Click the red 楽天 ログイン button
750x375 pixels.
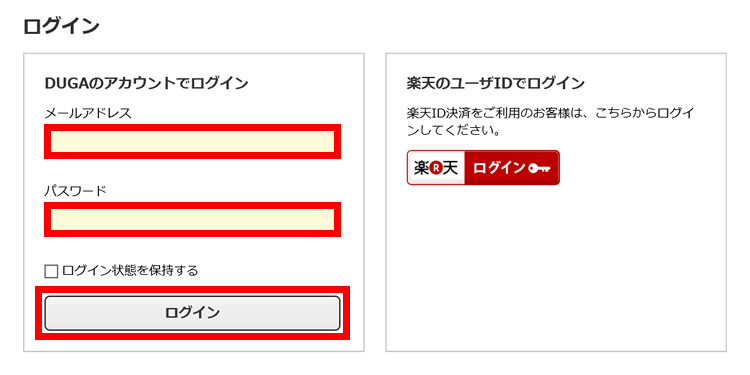pos(483,168)
